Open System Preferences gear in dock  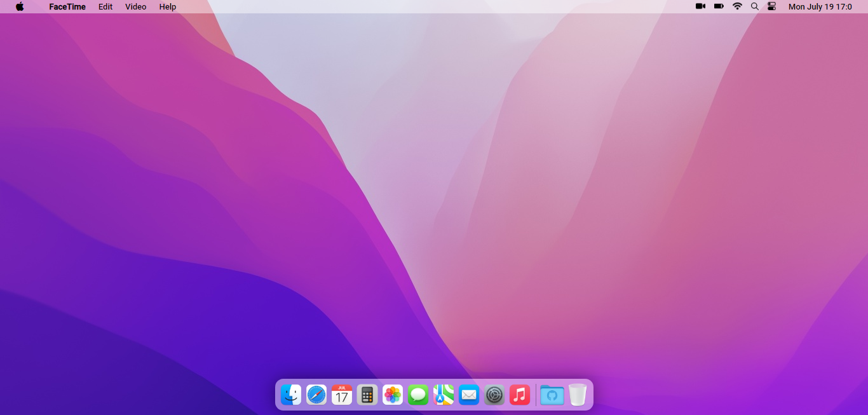[494, 395]
